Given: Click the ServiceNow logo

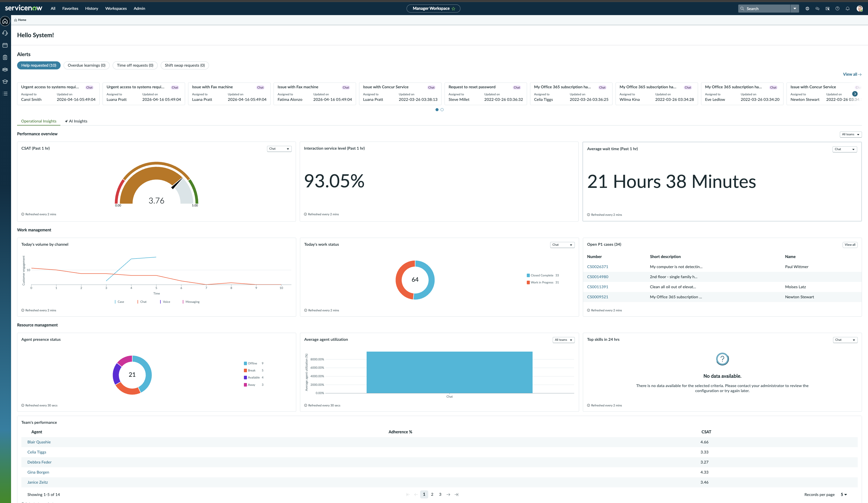Looking at the screenshot, I should pos(23,8).
